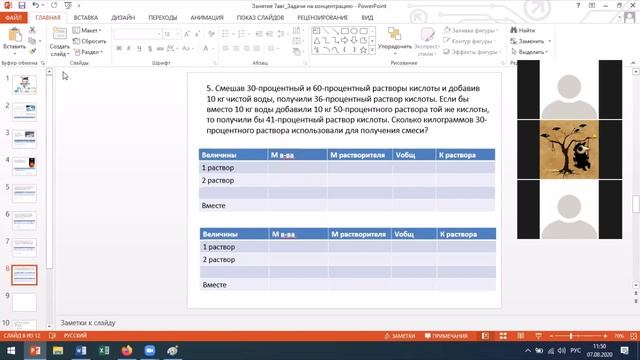Viewport: 640px width, 360px height.
Task: Open Zoom from the Windows taskbar
Action: [x=150, y=351]
